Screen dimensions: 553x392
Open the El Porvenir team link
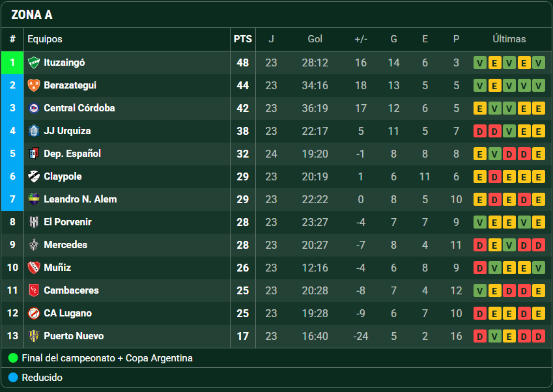(x=67, y=222)
